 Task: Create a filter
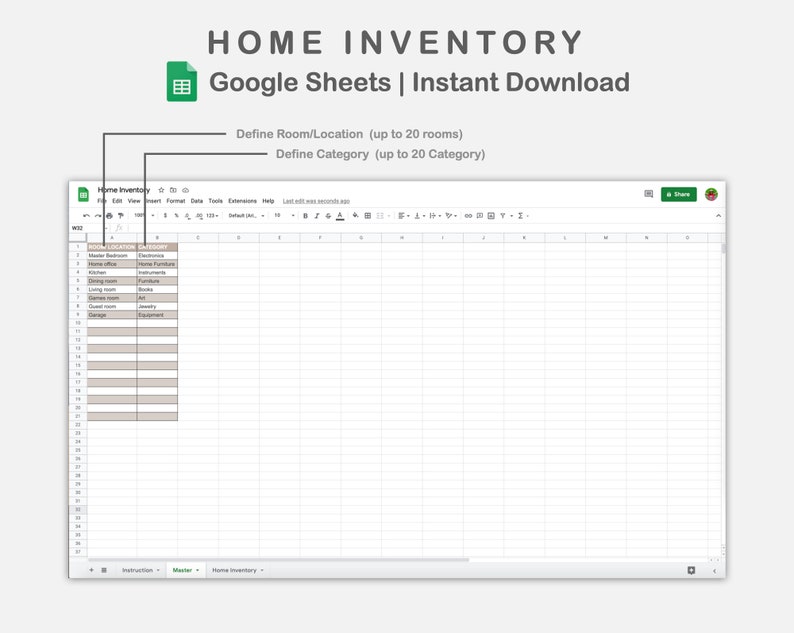pyautogui.click(x=503, y=216)
